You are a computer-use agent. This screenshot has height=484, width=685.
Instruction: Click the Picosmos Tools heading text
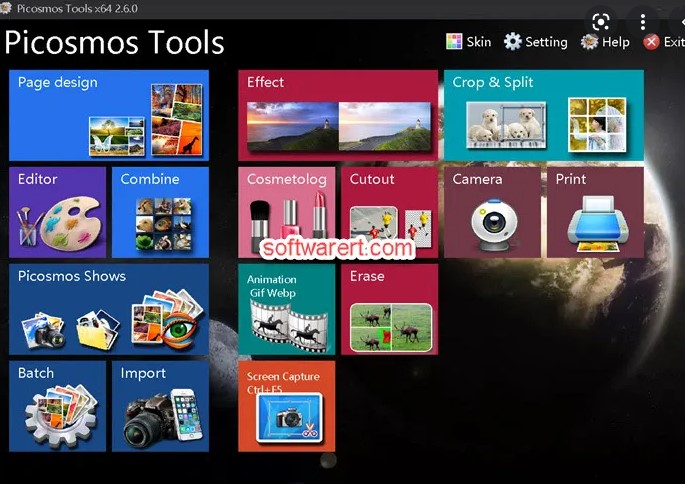tap(114, 42)
